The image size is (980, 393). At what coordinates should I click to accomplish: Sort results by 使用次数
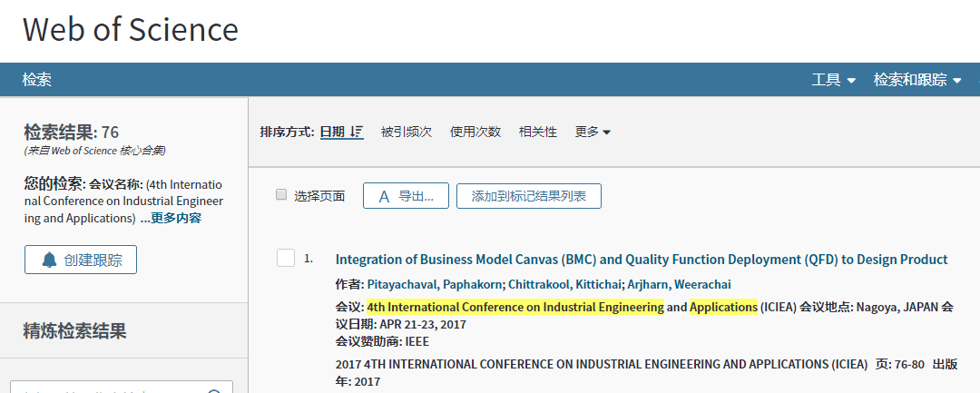pyautogui.click(x=475, y=132)
